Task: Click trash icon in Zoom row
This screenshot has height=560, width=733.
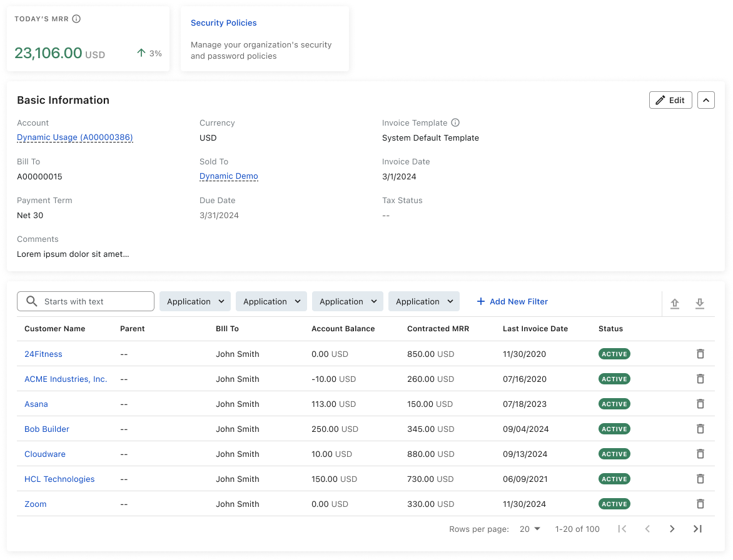Action: coord(700,504)
